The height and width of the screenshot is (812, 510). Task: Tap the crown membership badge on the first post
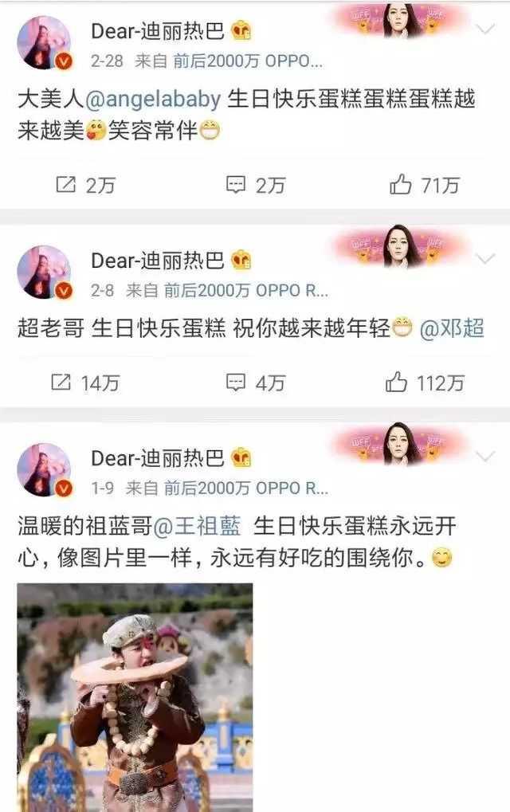click(241, 32)
